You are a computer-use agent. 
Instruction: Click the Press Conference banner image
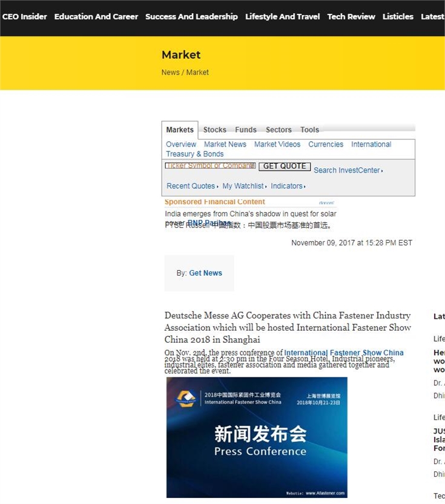click(257, 437)
